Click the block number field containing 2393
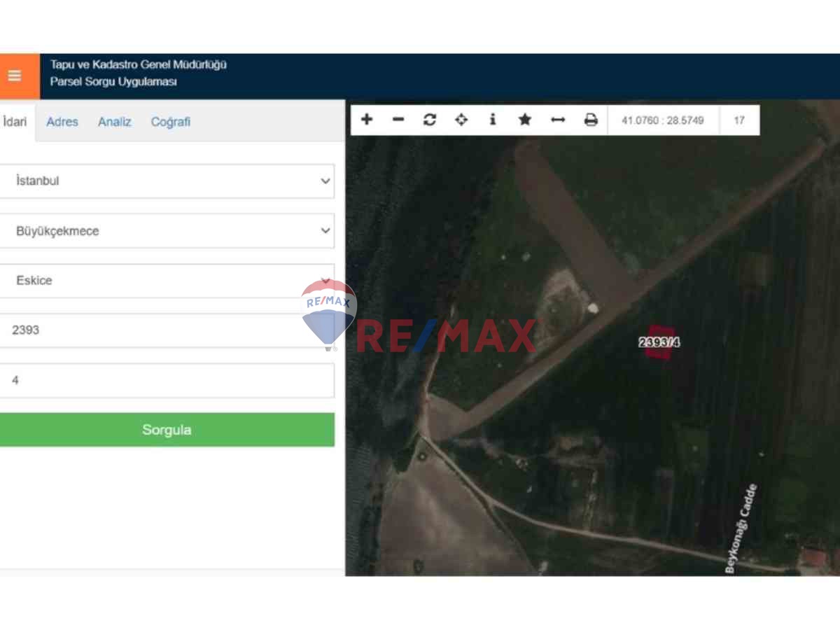840x630 pixels. 167,330
